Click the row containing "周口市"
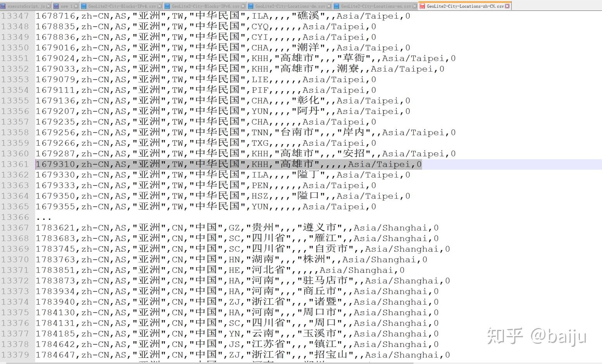Viewport: 602px width, 364px height. tap(237, 312)
